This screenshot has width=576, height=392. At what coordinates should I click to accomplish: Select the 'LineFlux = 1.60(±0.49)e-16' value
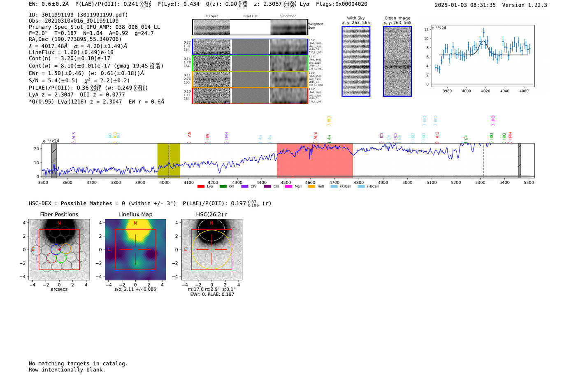point(71,53)
